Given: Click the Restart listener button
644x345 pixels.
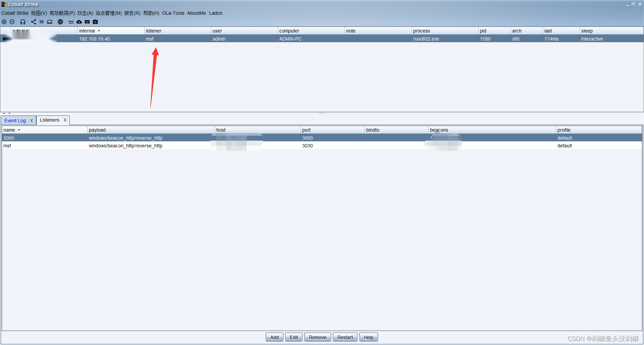Looking at the screenshot, I should point(345,337).
